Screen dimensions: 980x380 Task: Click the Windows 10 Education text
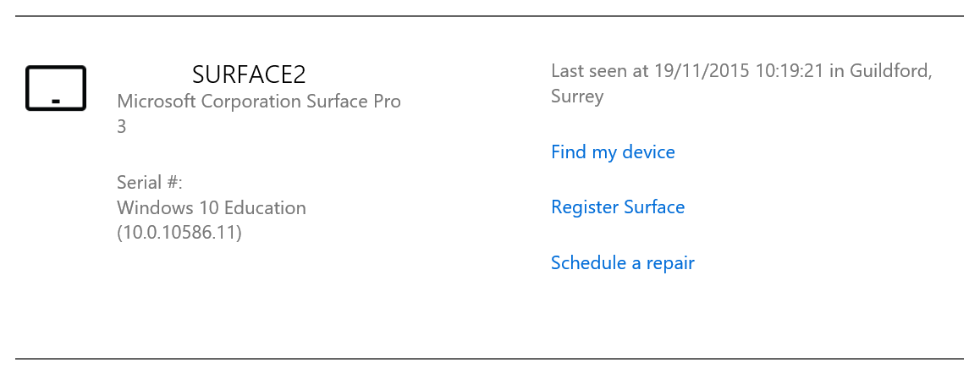[x=212, y=207]
